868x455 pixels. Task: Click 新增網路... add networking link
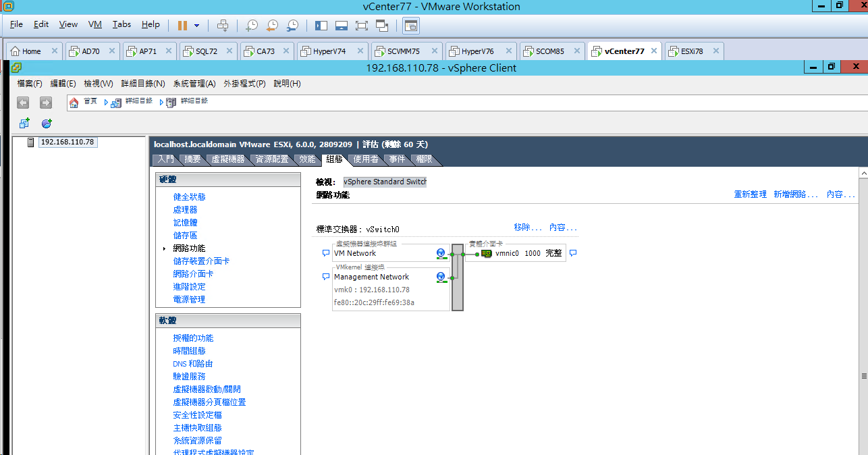(796, 194)
